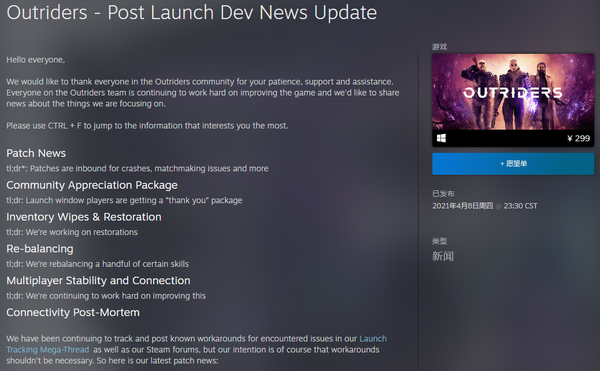Screen dimensions: 600x371
Task: Click the "Hello everyone" greeting line
Action: point(36,60)
